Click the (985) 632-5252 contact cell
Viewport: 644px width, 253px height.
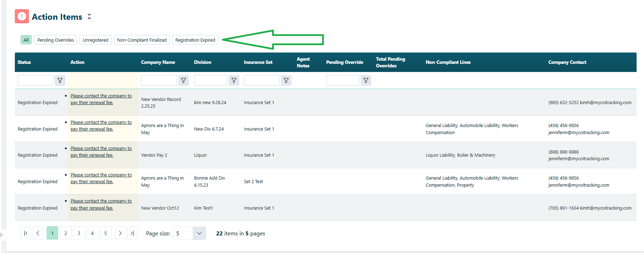590,102
